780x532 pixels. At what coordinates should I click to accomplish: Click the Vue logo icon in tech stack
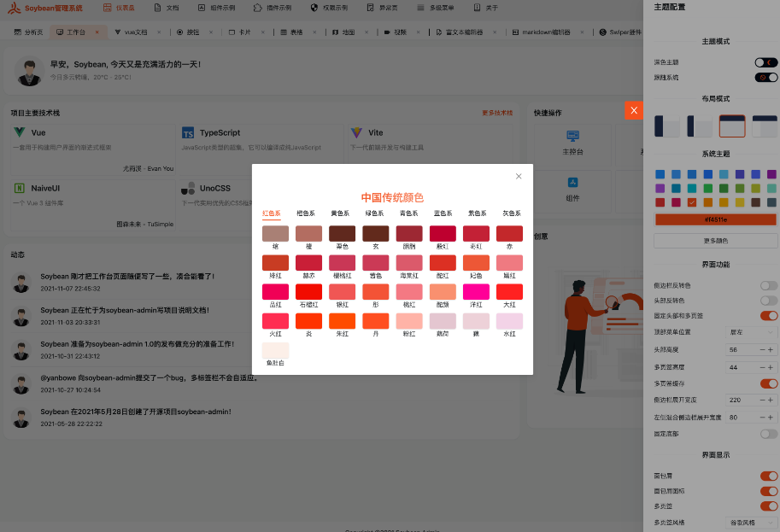coord(20,132)
